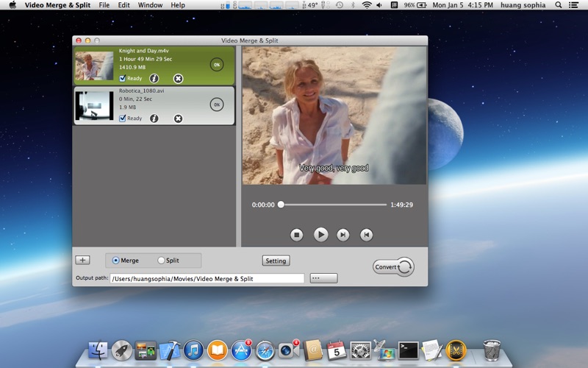588x368 pixels.
Task: Open info for Robotica_1080.avi
Action: click(x=154, y=118)
